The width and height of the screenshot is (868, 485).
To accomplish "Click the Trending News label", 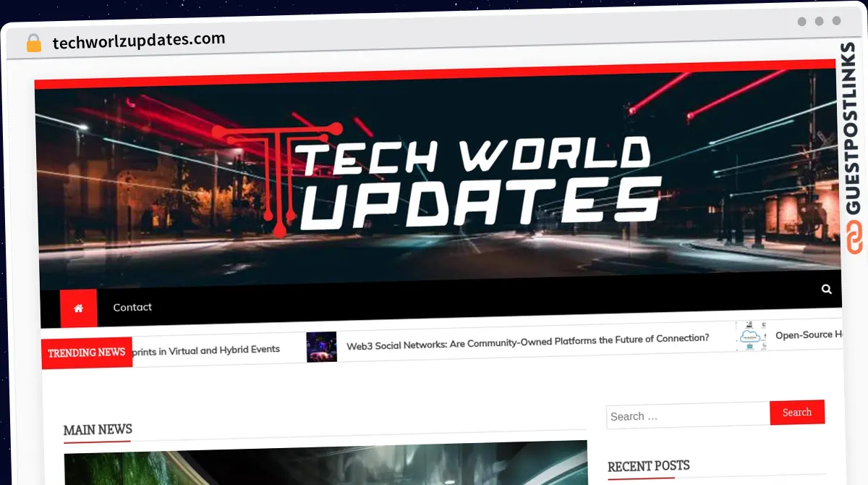I will click(x=87, y=353).
